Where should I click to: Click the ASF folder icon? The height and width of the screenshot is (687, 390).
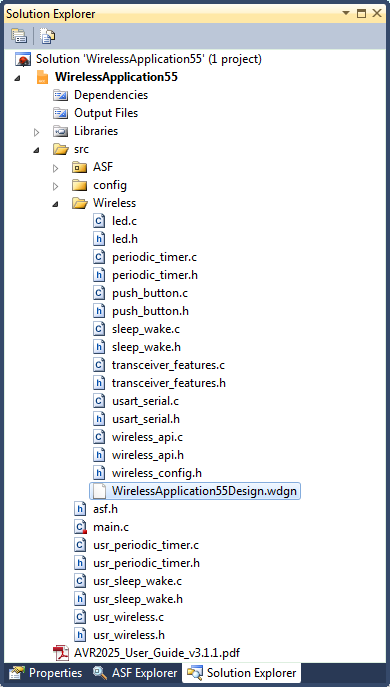click(x=79, y=167)
